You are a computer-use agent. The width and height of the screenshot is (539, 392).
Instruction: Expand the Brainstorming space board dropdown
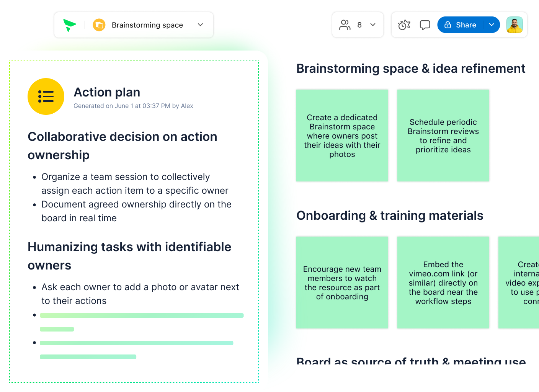(x=200, y=25)
